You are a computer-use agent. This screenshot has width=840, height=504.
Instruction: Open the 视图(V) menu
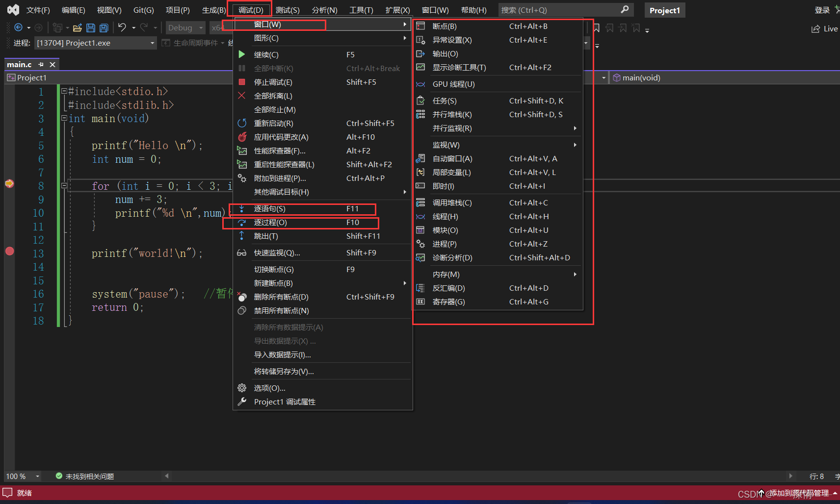(109, 10)
